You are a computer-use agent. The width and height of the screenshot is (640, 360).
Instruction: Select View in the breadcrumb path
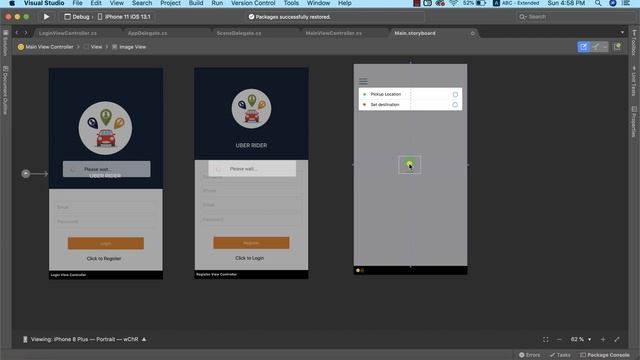93,47
